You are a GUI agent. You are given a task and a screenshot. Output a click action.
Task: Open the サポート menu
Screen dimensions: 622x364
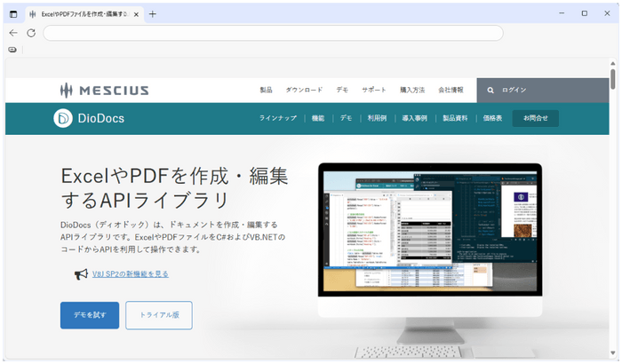point(374,90)
